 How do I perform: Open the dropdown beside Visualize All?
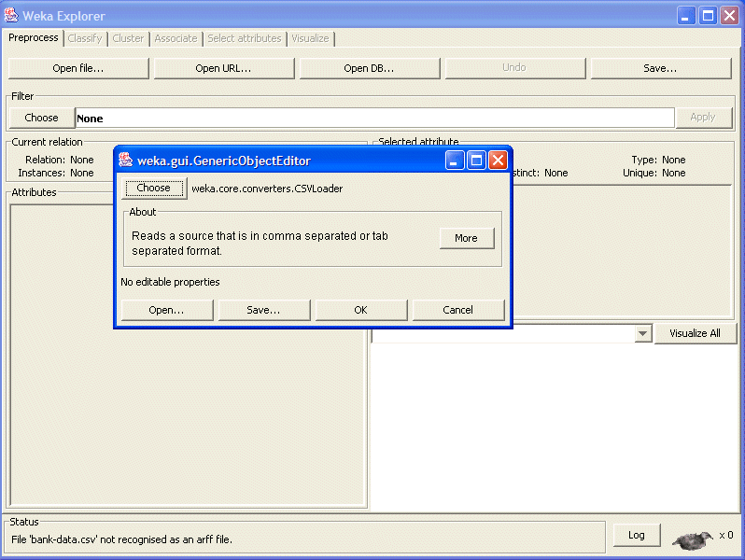tap(642, 334)
